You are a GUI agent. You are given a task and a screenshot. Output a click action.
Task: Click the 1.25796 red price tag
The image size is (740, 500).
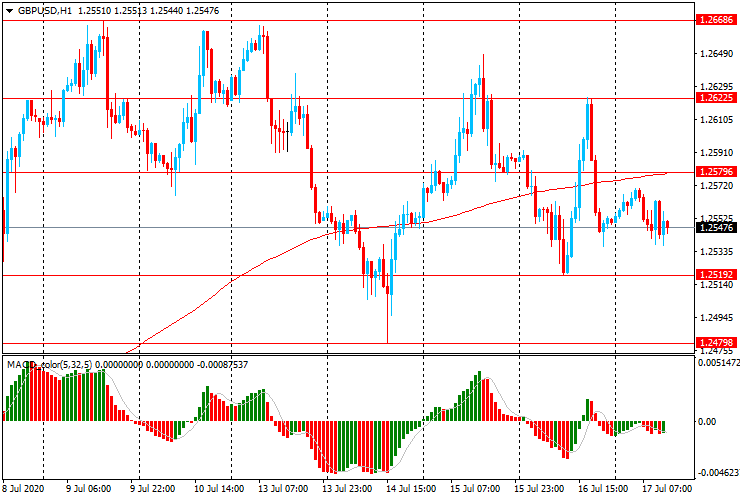(717, 172)
